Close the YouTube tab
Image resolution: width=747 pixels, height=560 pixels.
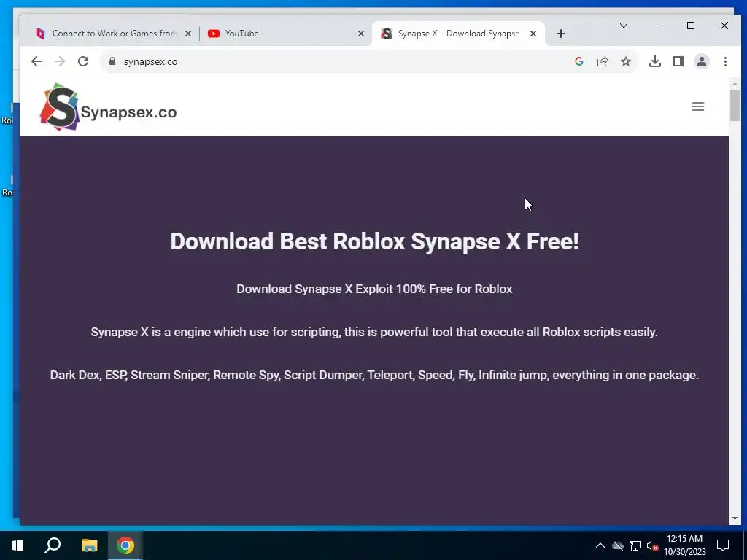(360, 34)
